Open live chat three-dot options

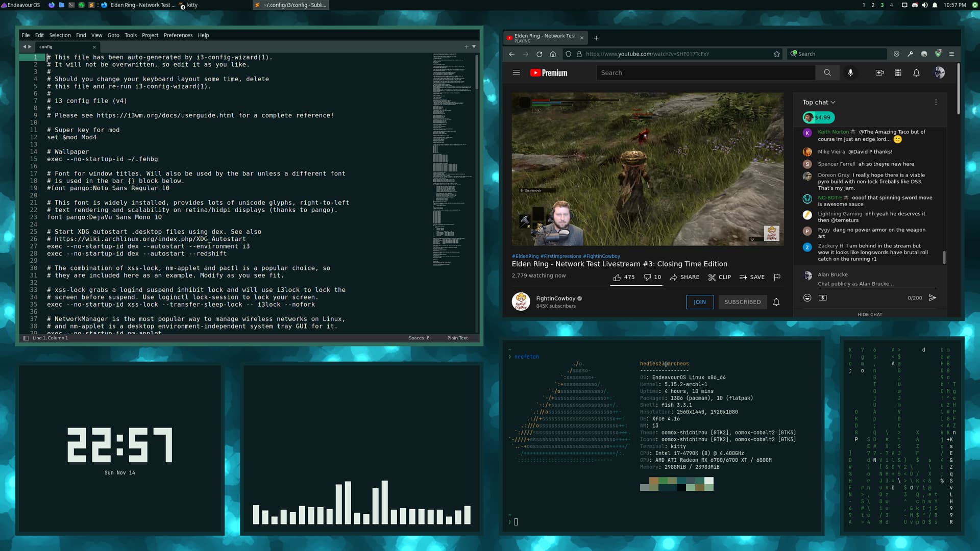936,102
